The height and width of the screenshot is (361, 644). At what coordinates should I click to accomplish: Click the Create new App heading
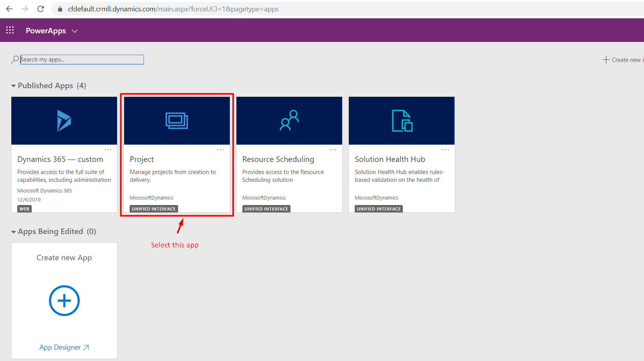[x=64, y=258]
